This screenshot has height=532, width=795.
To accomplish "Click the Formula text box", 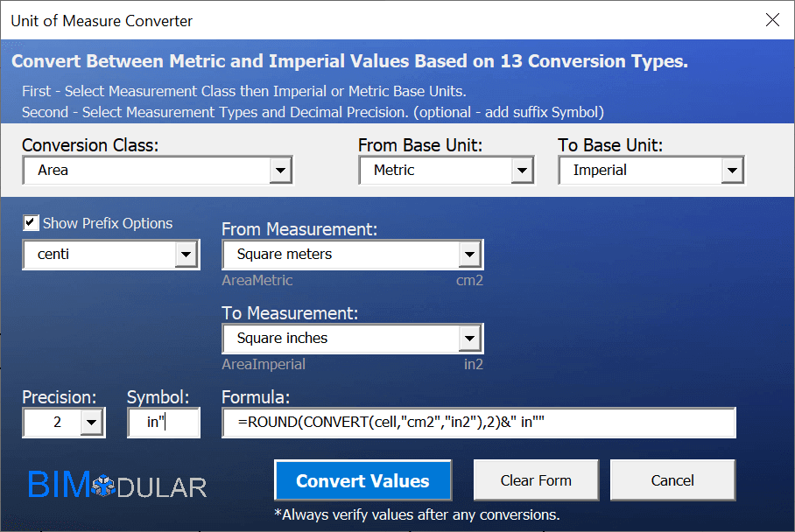I will point(478,423).
